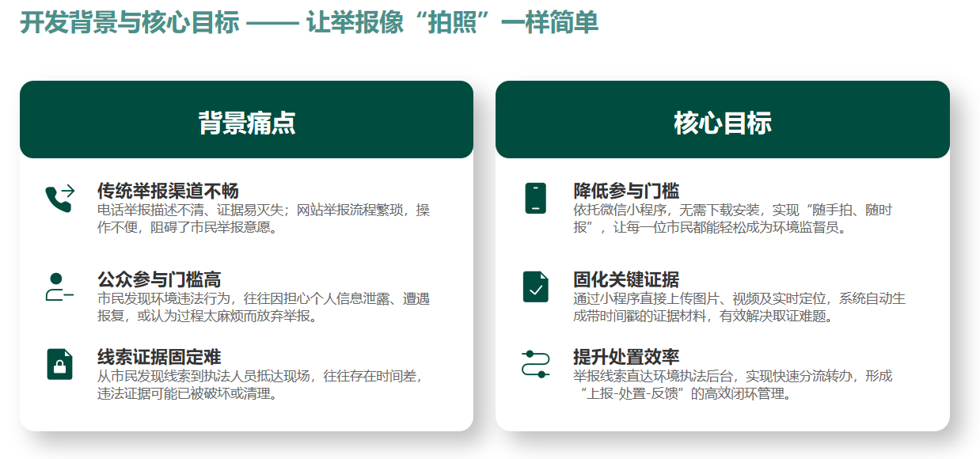
Task: Click the smartphone icon beside 降低参与门槛
Action: [x=536, y=198]
